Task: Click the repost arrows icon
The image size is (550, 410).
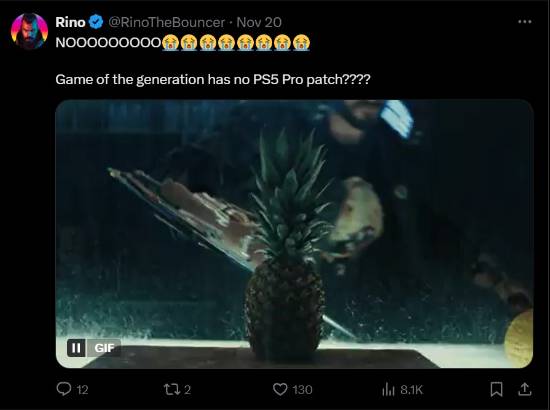Action: [x=172, y=389]
